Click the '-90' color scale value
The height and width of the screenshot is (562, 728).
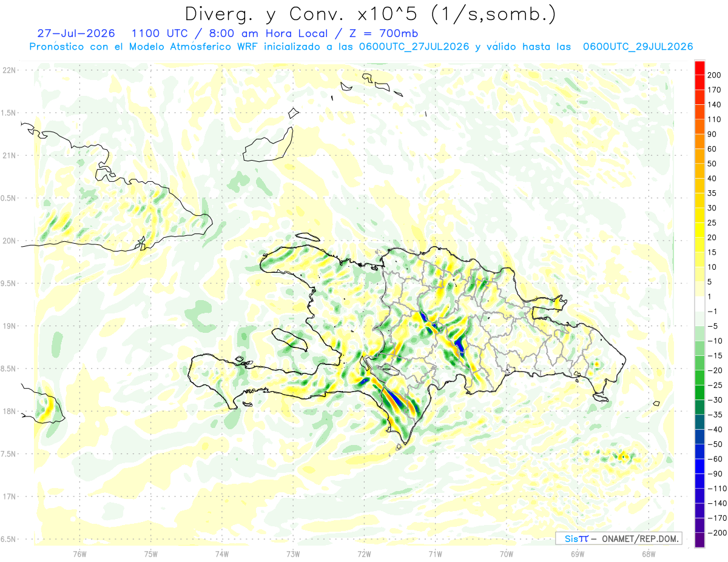coord(715,474)
